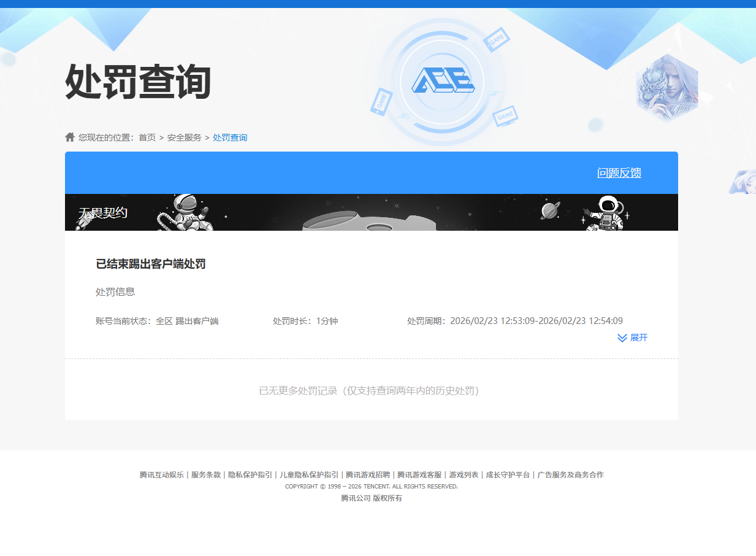Click the ACE logo emblem
The width and height of the screenshot is (756, 556).
(442, 80)
